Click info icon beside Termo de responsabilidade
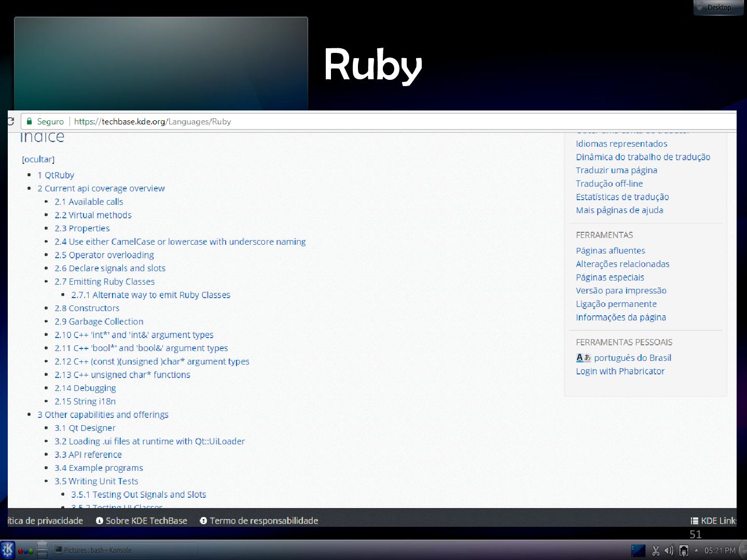 tap(203, 521)
